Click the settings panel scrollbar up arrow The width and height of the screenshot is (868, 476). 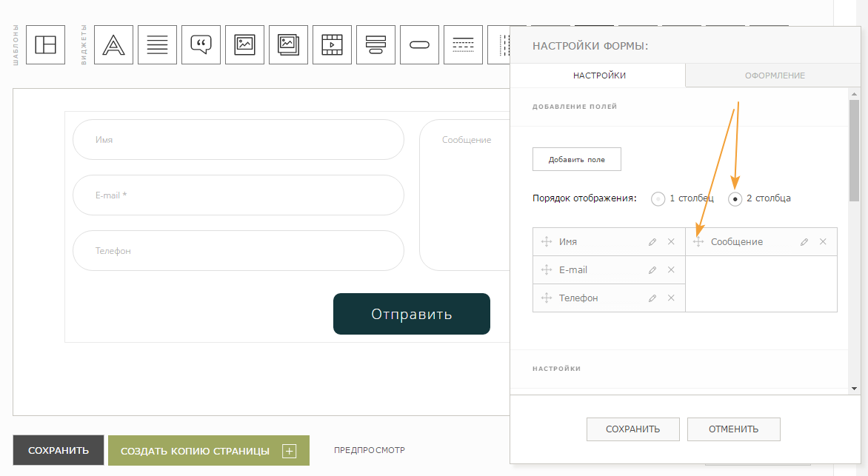click(x=854, y=94)
